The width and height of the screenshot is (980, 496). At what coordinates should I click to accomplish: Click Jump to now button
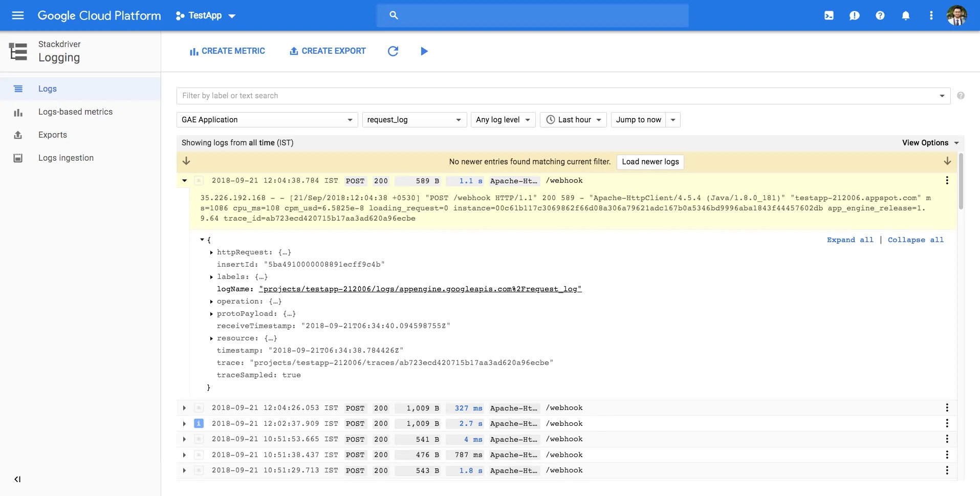point(639,120)
